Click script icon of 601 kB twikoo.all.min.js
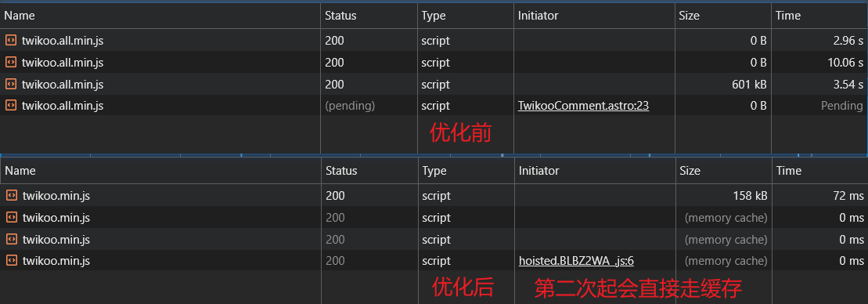This screenshot has width=868, height=304. (10, 84)
